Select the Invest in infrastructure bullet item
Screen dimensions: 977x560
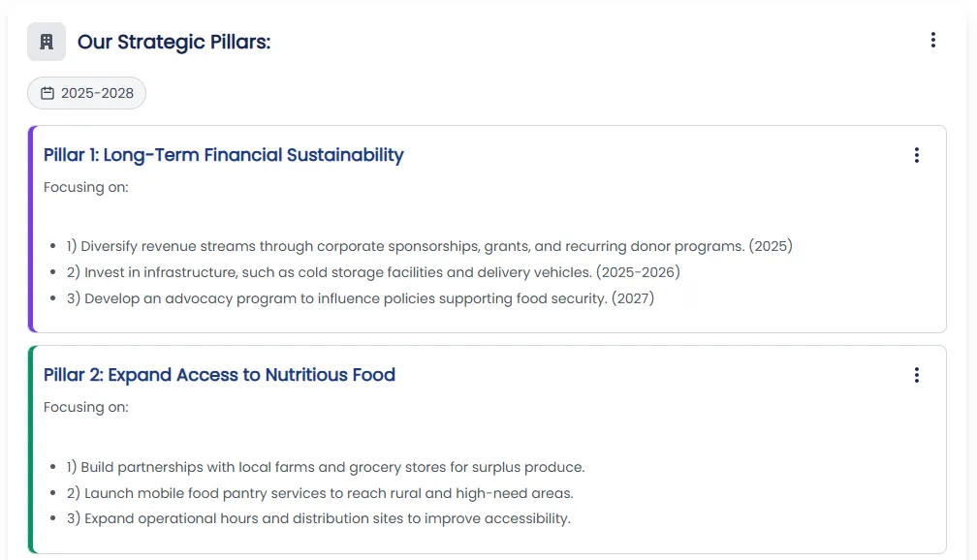click(x=373, y=272)
